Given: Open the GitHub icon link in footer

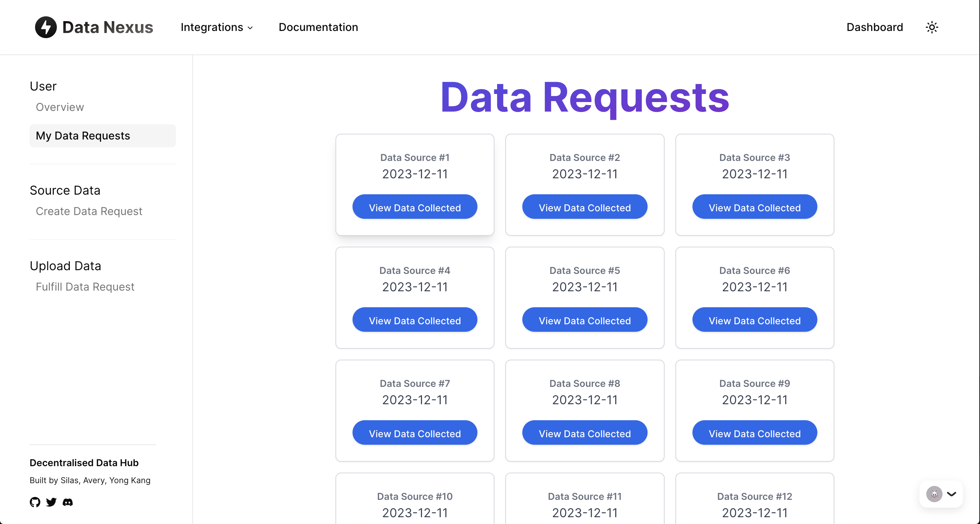Looking at the screenshot, I should [x=35, y=502].
